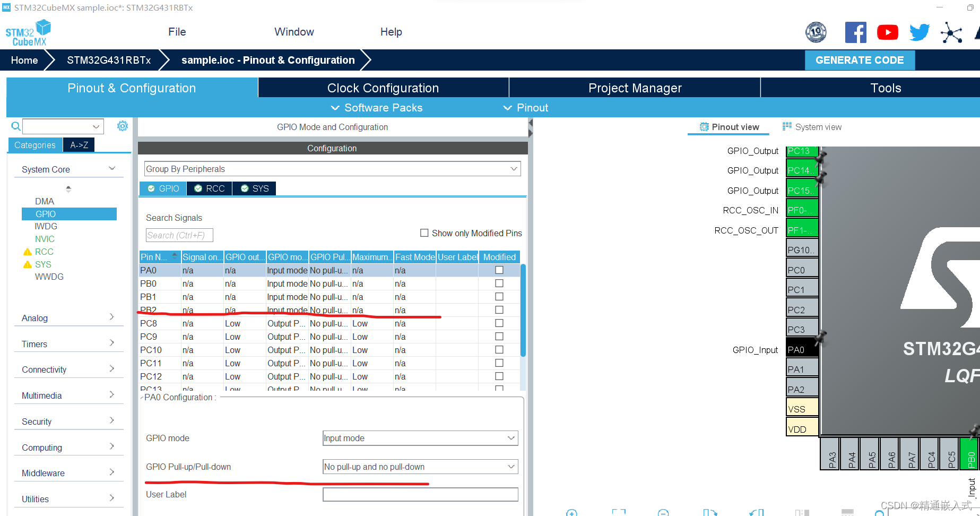Image resolution: width=980 pixels, height=516 pixels.
Task: Focus the Search Signals input field
Action: [x=179, y=235]
